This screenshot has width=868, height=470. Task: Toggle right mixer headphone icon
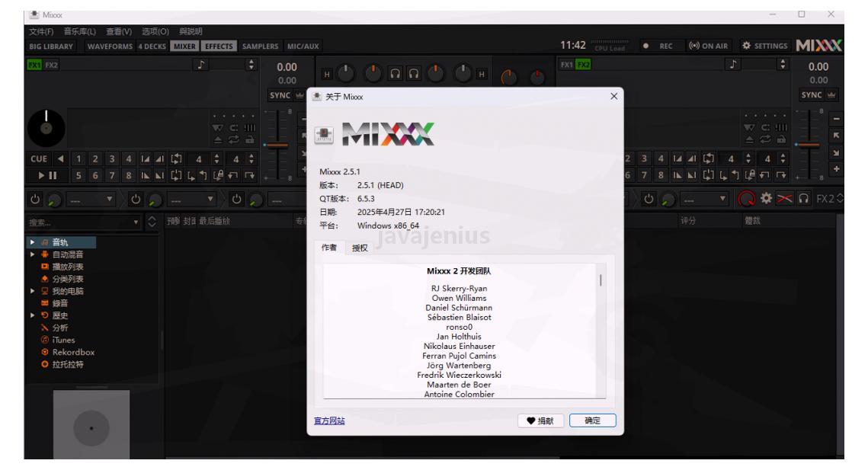click(414, 73)
